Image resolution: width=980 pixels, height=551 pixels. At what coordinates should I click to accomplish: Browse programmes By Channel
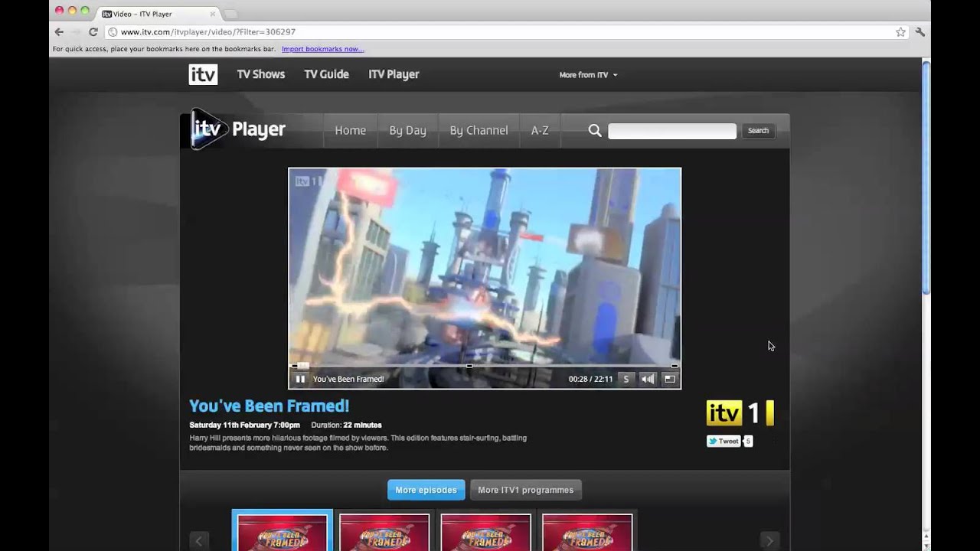click(x=479, y=130)
